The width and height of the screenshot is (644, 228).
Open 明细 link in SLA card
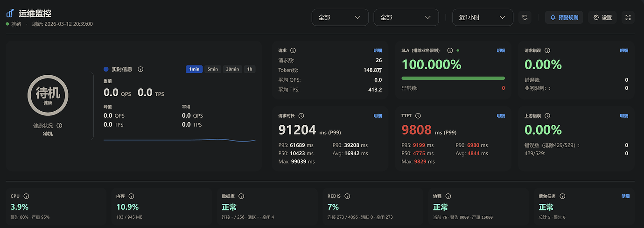click(x=501, y=50)
